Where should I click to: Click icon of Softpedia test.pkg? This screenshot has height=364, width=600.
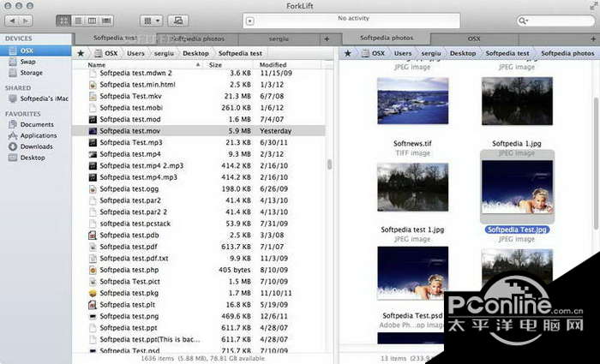(x=93, y=293)
